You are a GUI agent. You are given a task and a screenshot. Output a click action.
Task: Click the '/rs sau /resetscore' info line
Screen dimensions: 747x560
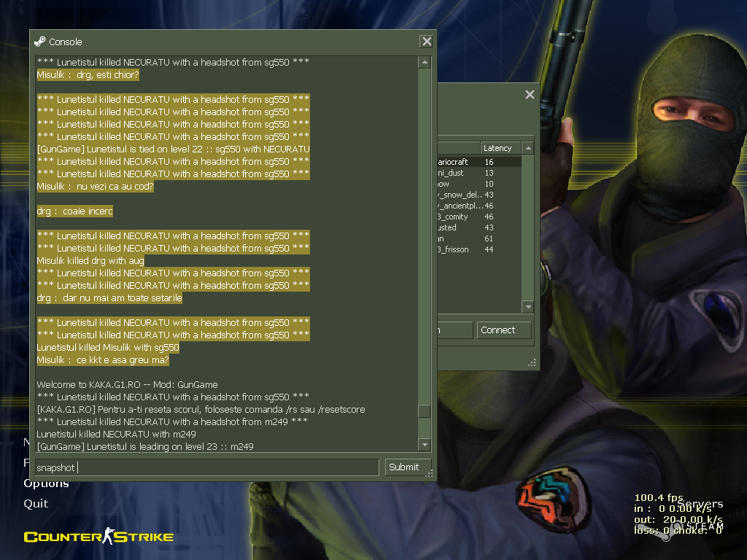click(x=201, y=409)
